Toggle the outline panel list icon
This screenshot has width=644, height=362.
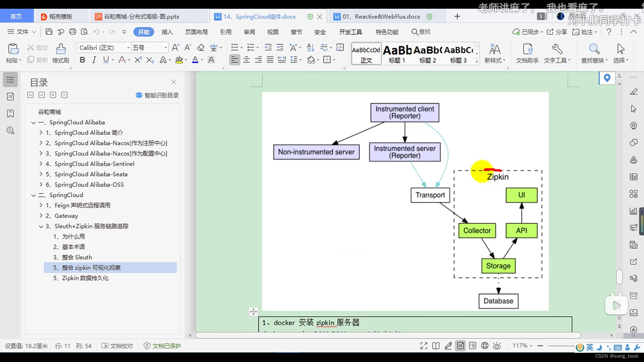(x=10, y=79)
